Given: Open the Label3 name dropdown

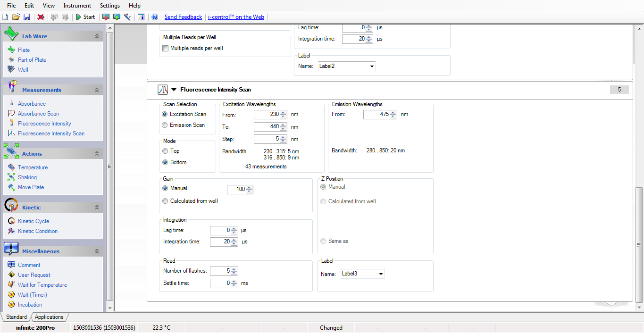Looking at the screenshot, I should pyautogui.click(x=380, y=274).
